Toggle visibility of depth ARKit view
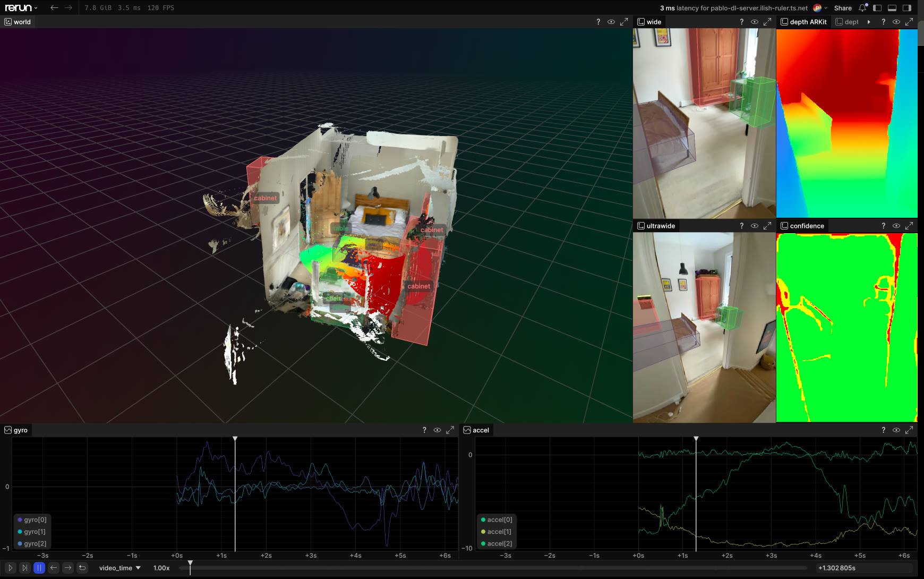924x579 pixels. tap(896, 22)
